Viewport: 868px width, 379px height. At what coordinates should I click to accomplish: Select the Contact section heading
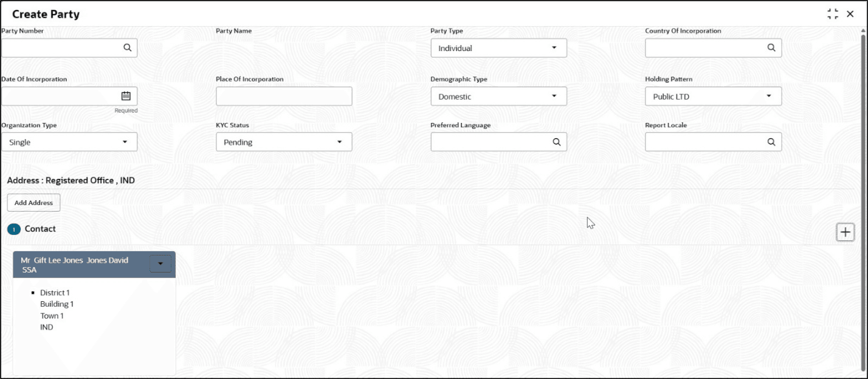click(x=40, y=229)
